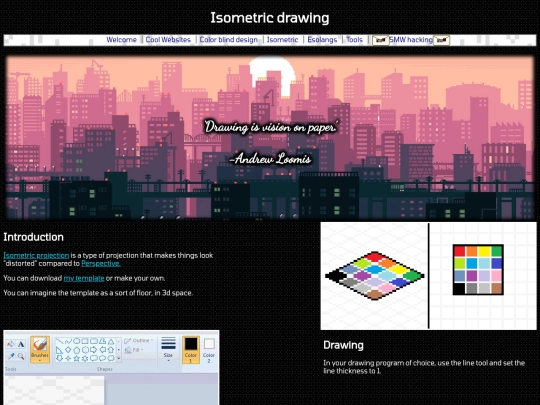Image resolution: width=540 pixels, height=405 pixels.
Task: Download via the my template link
Action: click(x=84, y=278)
